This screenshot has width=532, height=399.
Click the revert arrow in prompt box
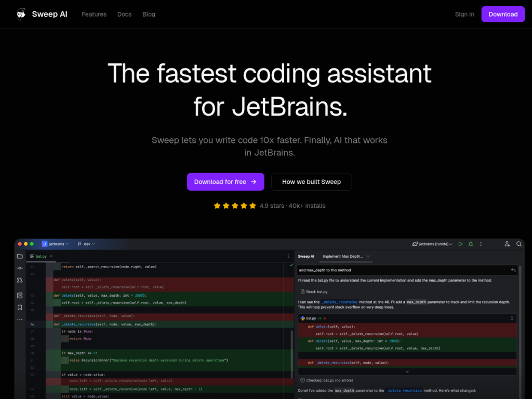pyautogui.click(x=513, y=270)
